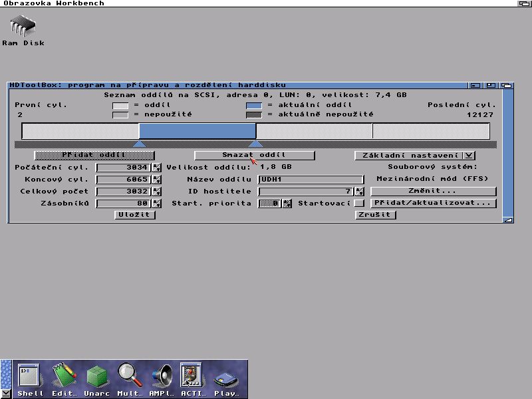Open the Mult magnifying glass icon
532x399 pixels.
[130, 377]
